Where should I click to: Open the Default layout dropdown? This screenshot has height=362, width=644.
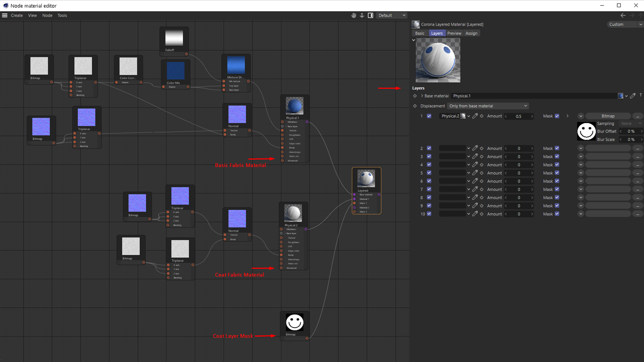[x=392, y=15]
